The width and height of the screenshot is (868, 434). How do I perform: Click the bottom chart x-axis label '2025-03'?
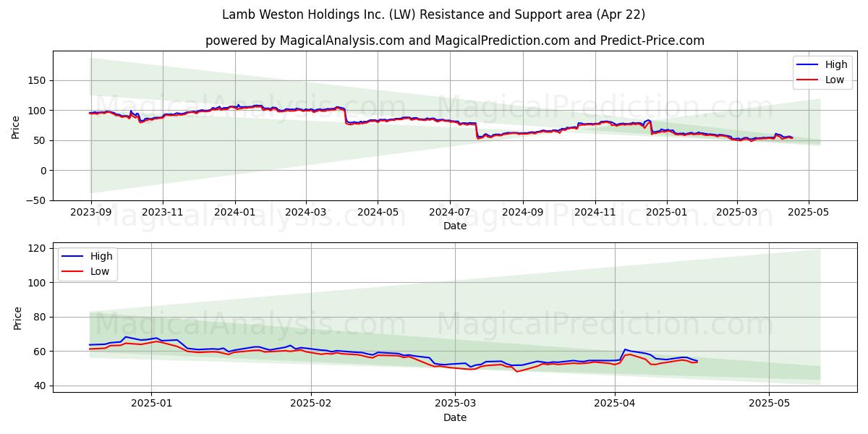[x=456, y=404]
